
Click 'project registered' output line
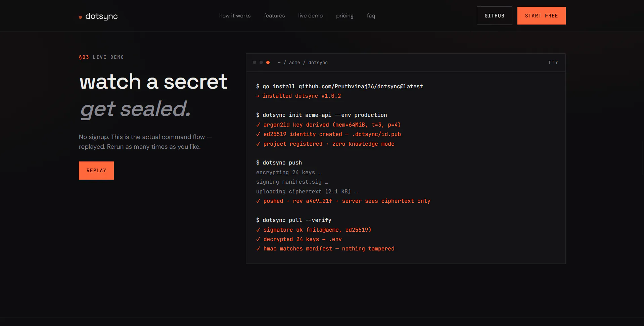[325, 144]
